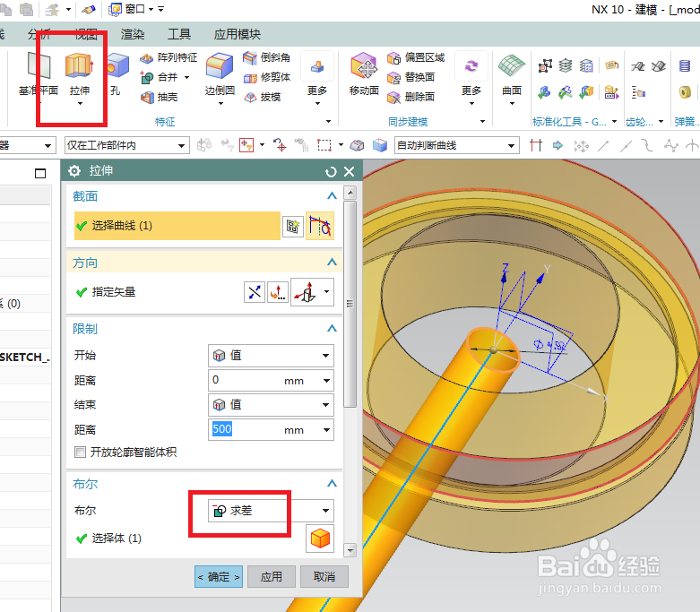
Task: Collapse the 布尔 section
Action: coord(332,484)
